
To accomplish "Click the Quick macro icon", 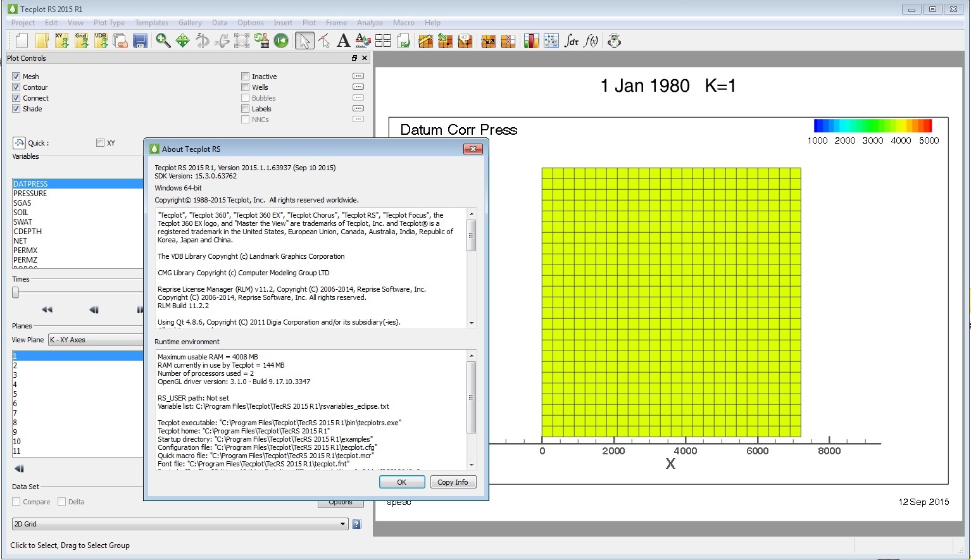I will tap(19, 143).
